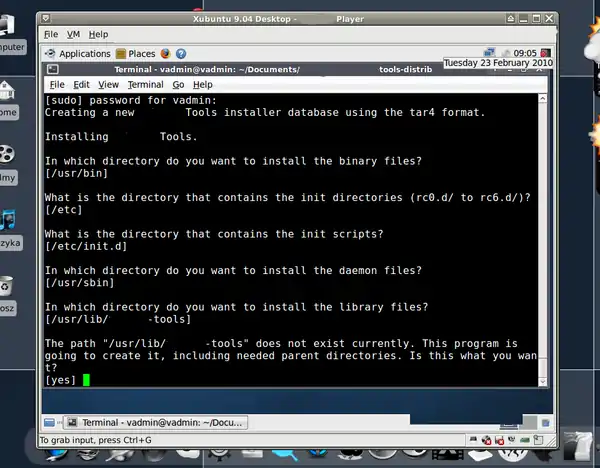Viewport: 600px width, 468px height.
Task: Open the terminal's Edit menu
Action: click(x=82, y=85)
